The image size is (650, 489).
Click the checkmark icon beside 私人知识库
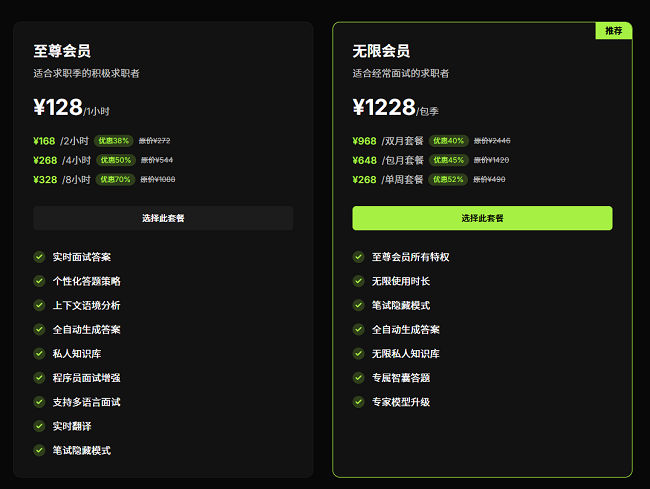point(39,353)
